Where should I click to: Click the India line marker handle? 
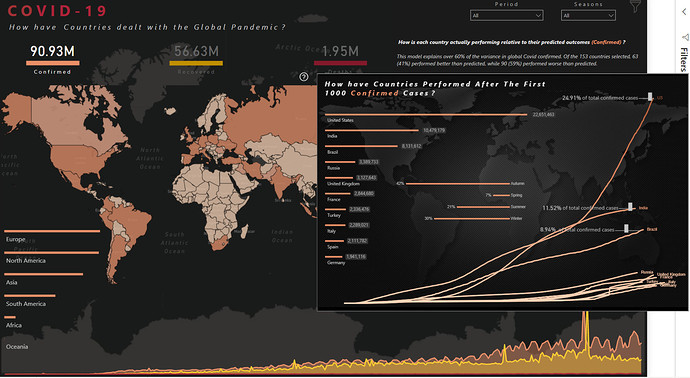[x=631, y=207]
